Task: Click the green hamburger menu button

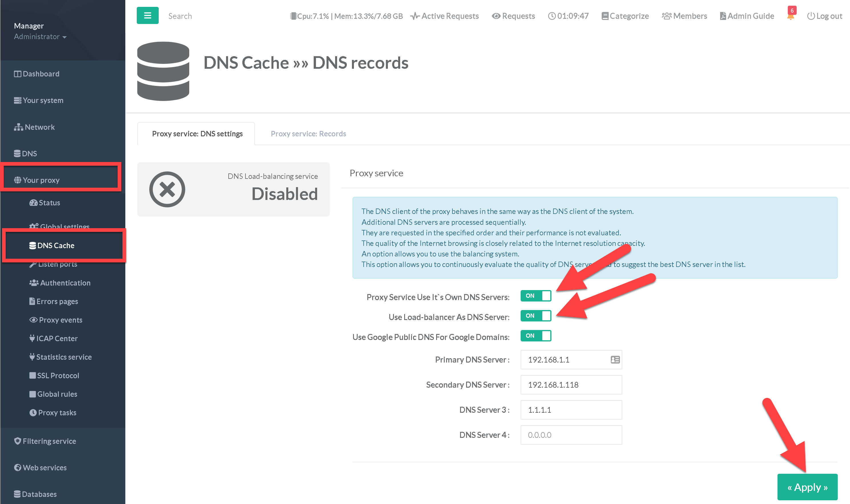Action: pos(147,16)
